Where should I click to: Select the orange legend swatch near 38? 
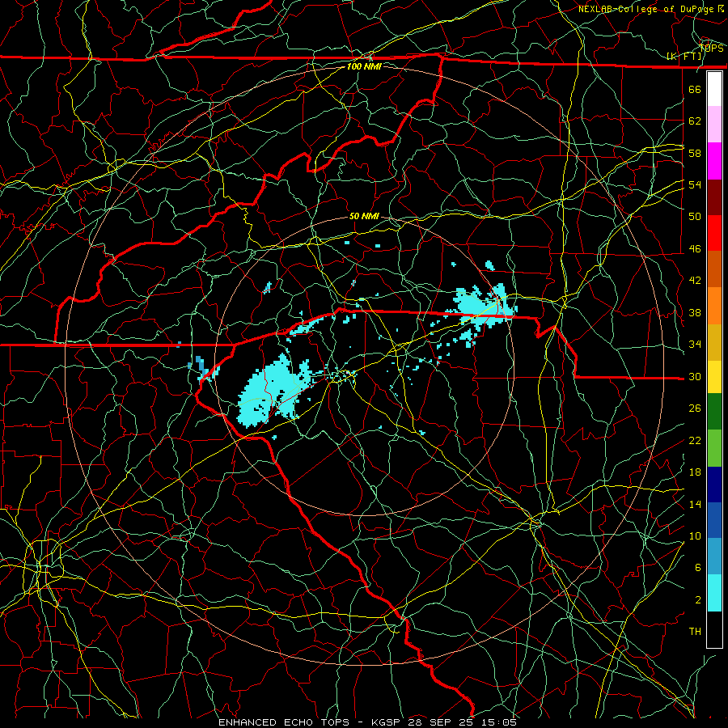[x=714, y=306]
